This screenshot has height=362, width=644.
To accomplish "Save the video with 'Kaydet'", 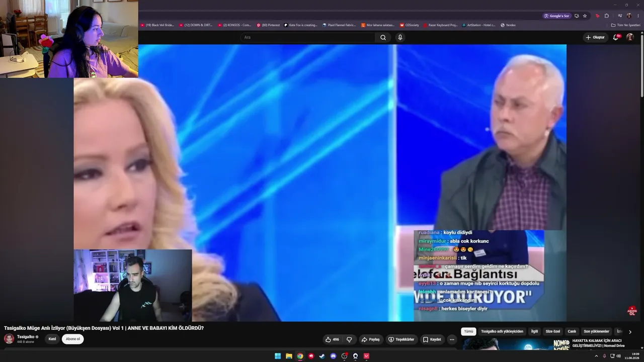I will [432, 339].
